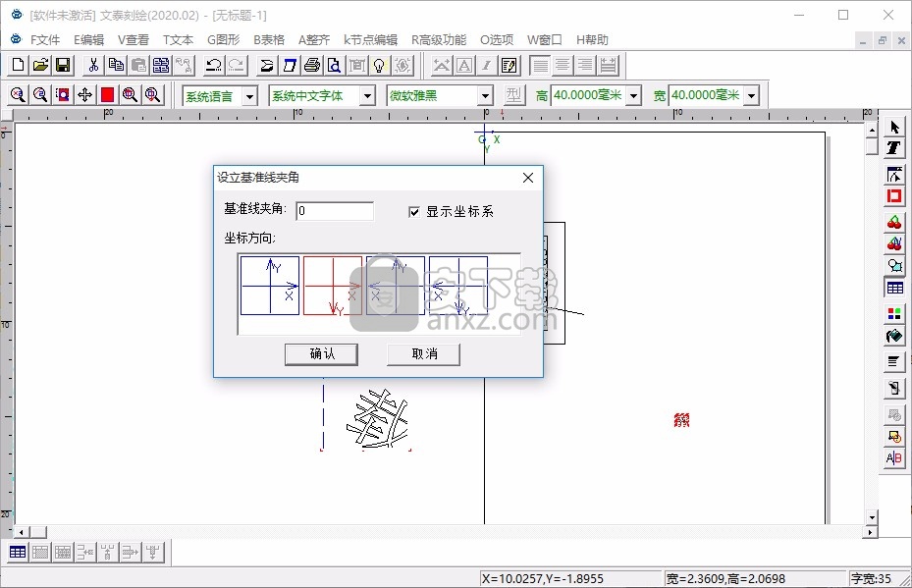
Task: Click the 型 font type button
Action: coord(513,95)
